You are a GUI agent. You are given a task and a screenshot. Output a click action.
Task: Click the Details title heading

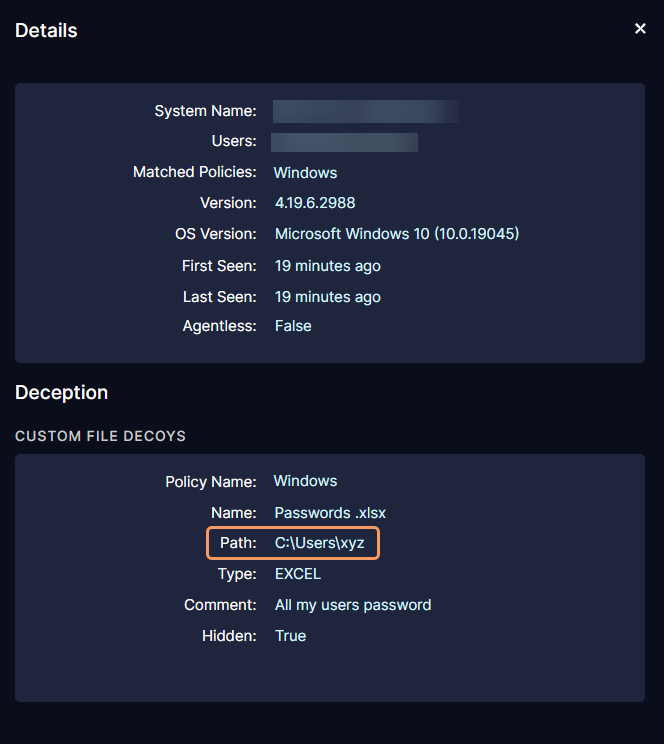click(46, 31)
